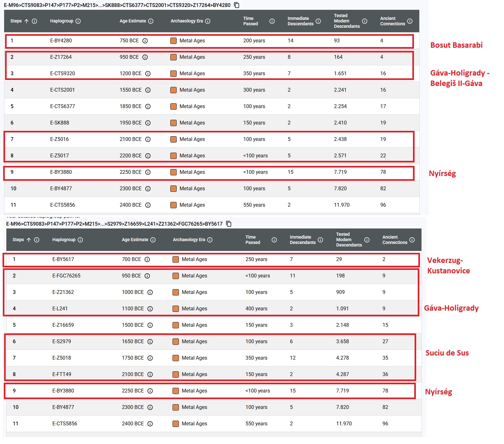
Task: Open Haplogroup header info in BY4280 path table
Action: [x=78, y=21]
